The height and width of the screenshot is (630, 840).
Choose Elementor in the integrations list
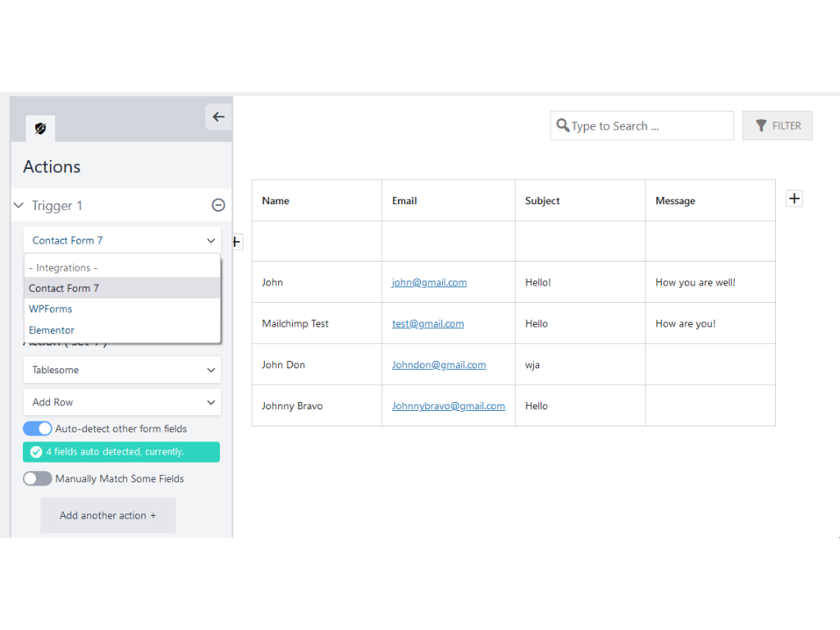pyautogui.click(x=52, y=331)
